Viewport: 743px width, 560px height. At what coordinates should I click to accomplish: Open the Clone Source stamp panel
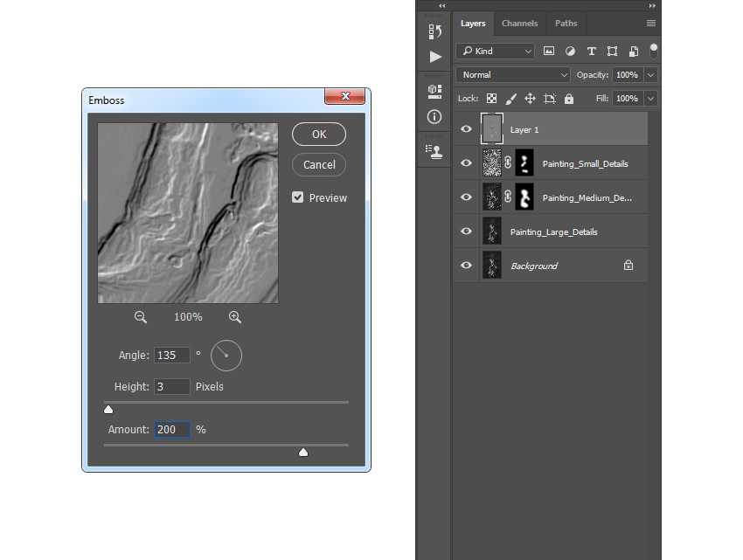click(434, 150)
